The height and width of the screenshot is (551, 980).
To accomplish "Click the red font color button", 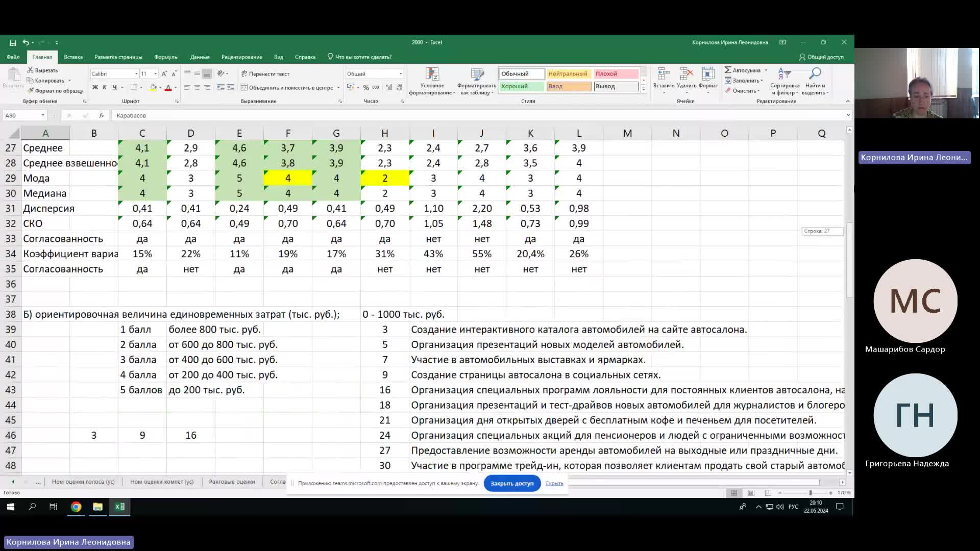I will click(168, 88).
